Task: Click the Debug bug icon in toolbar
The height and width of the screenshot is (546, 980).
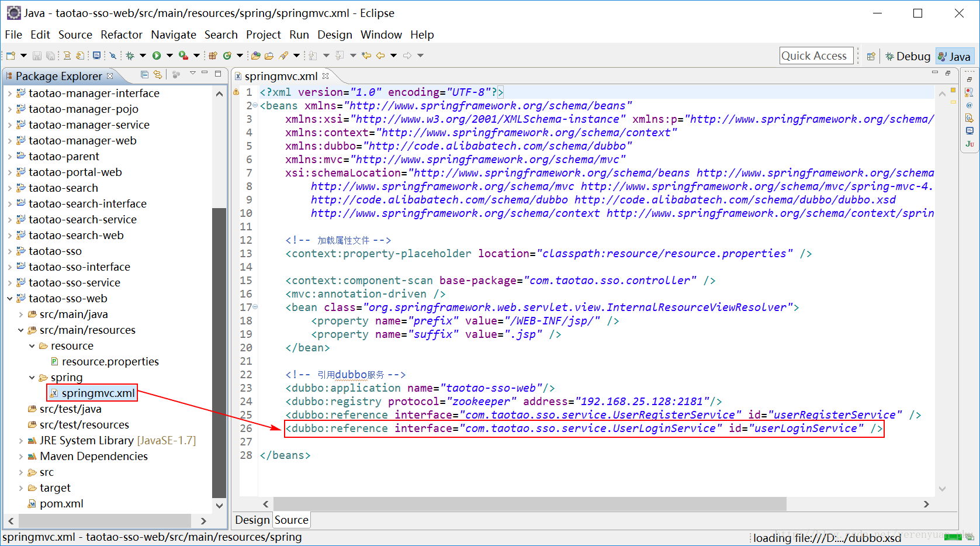Action: point(130,56)
